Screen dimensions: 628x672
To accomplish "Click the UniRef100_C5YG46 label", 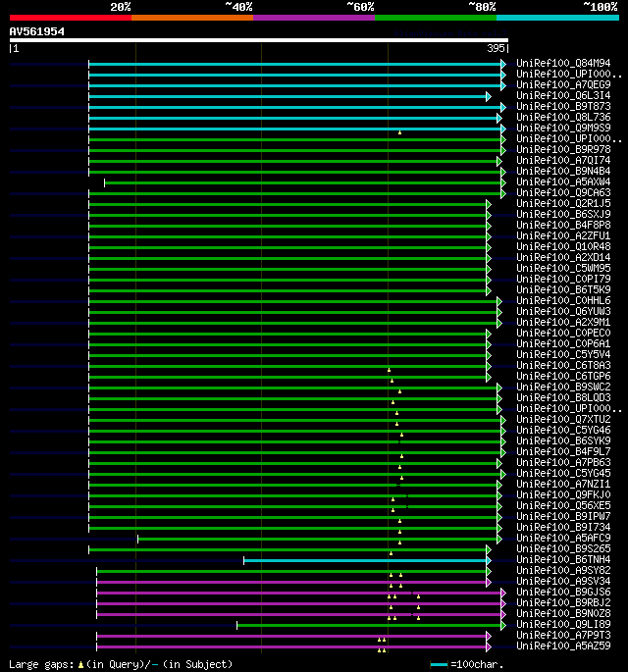I will [x=563, y=431].
